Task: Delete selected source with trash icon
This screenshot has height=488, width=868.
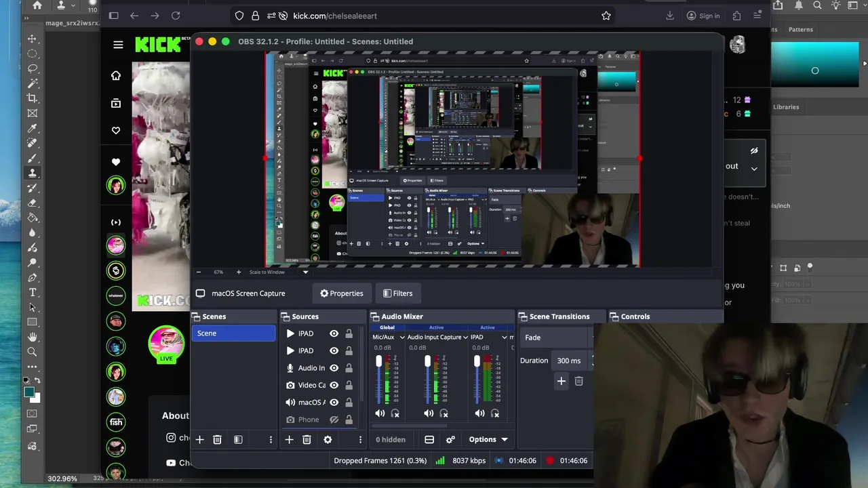Action: click(307, 440)
